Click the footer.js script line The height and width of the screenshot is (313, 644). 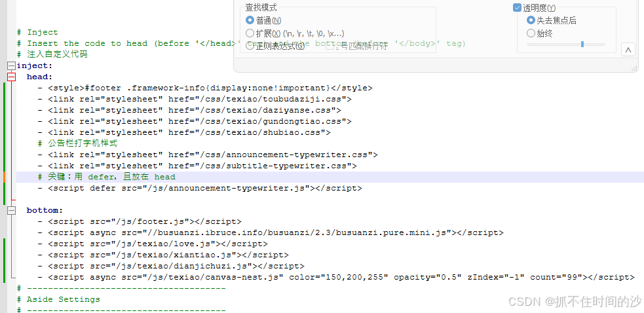pos(140,221)
